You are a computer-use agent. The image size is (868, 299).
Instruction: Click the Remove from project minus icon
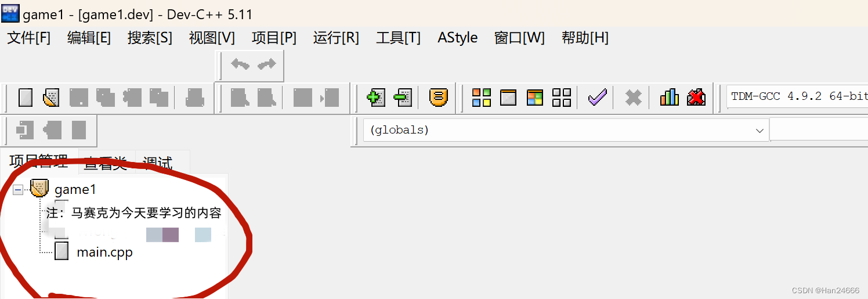pos(403,97)
